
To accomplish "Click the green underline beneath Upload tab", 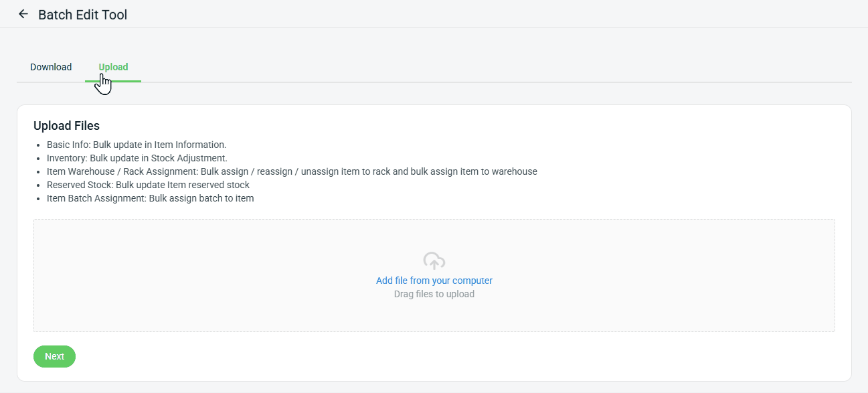I will [113, 81].
